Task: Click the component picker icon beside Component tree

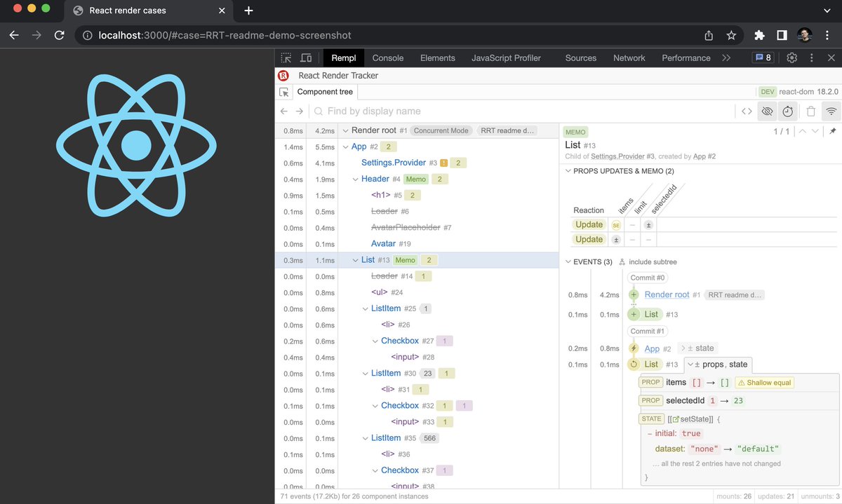Action: coord(284,92)
